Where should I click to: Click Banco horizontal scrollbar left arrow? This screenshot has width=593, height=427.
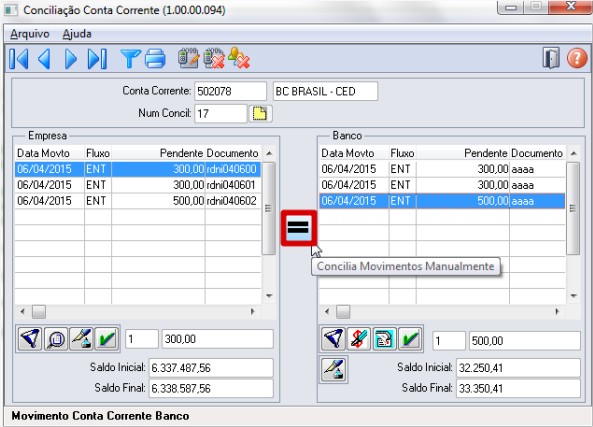coord(327,312)
